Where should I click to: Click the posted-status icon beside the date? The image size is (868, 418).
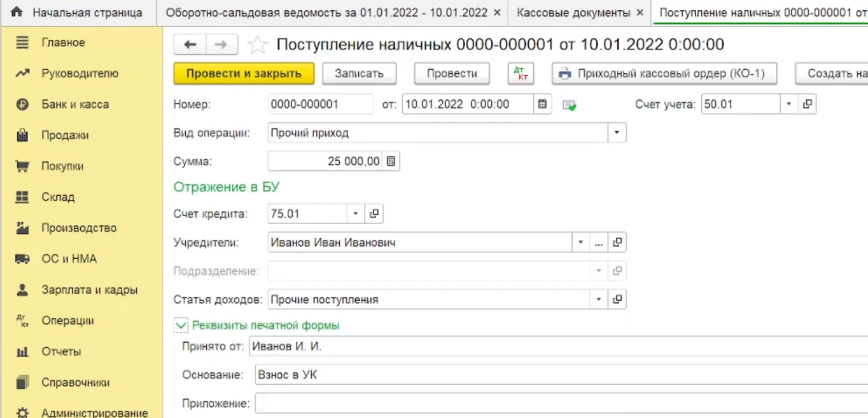point(569,105)
